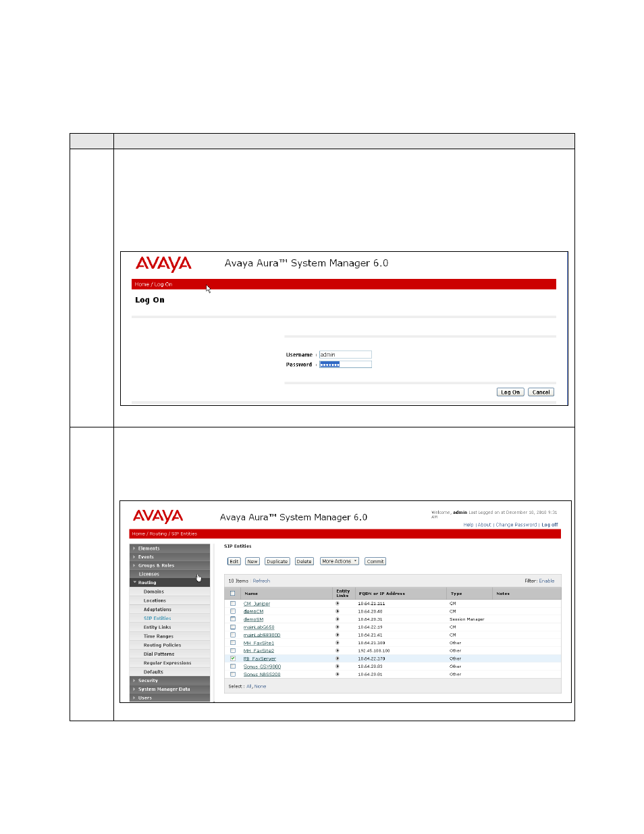The width and height of the screenshot is (644, 834).
Task: Select SIP Entities in Routing menu
Action: (157, 618)
